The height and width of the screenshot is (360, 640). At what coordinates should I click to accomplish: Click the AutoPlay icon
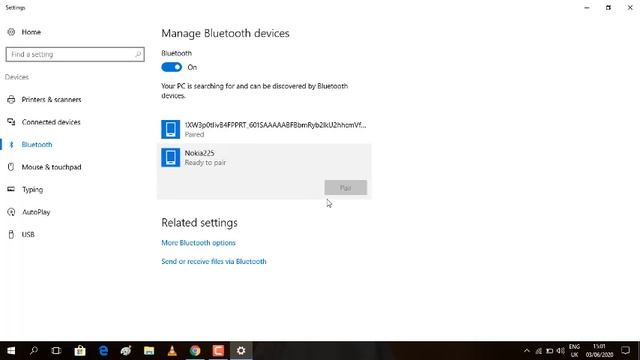click(11, 212)
